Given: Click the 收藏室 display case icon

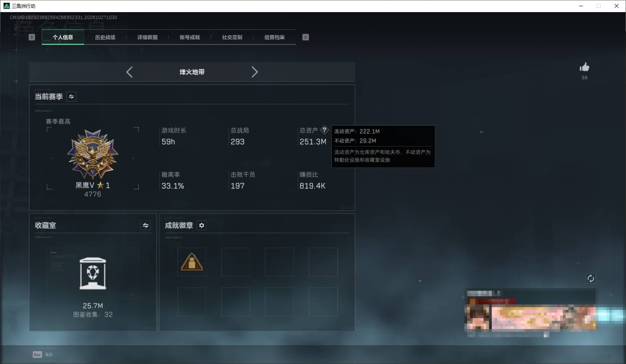Looking at the screenshot, I should (x=93, y=273).
